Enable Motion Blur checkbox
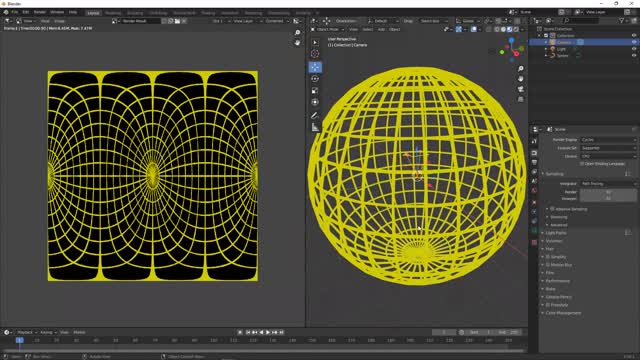This screenshot has height=360, width=640. [x=548, y=265]
